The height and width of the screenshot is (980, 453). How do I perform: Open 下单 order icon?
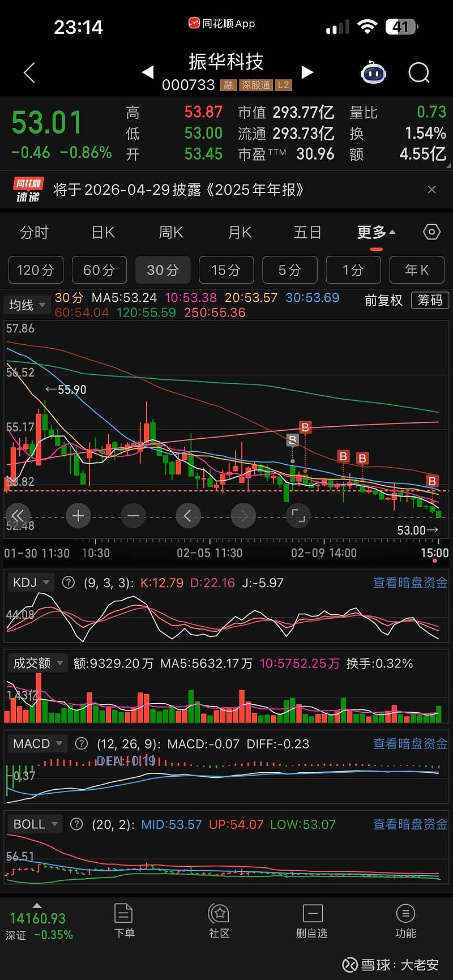click(x=123, y=921)
